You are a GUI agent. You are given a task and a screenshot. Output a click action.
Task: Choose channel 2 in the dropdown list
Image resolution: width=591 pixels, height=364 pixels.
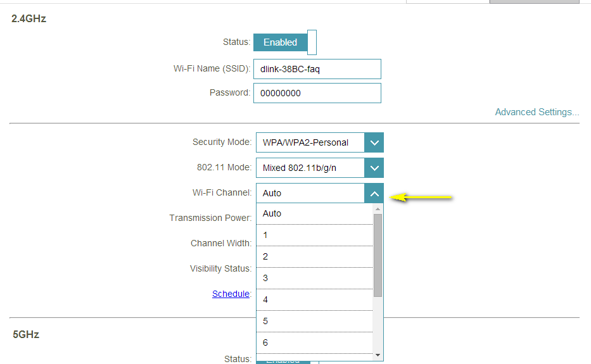(314, 256)
